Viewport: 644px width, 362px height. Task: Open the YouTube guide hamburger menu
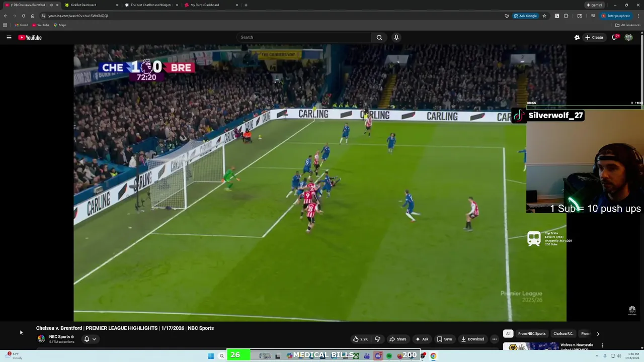(9, 37)
